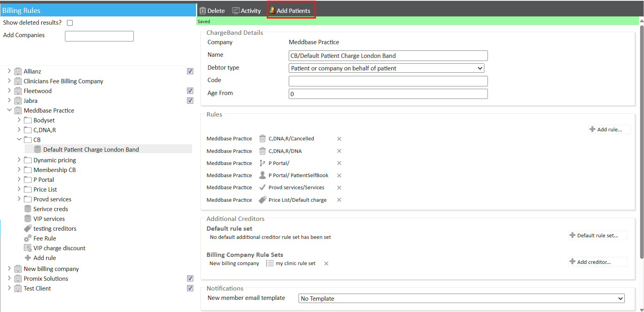Toggle the Allianz company checkbox
The image size is (644, 312).
190,71
